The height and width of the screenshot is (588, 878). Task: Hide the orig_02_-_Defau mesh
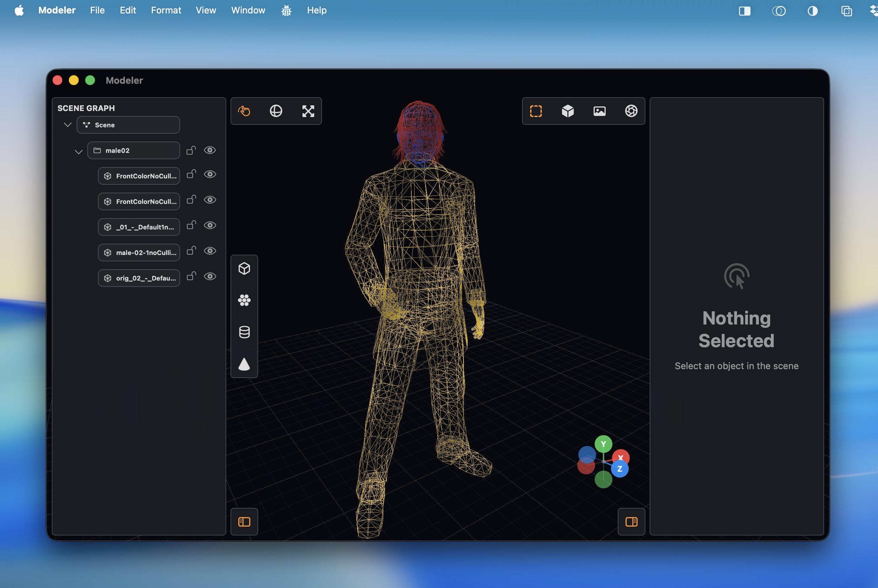coord(210,276)
